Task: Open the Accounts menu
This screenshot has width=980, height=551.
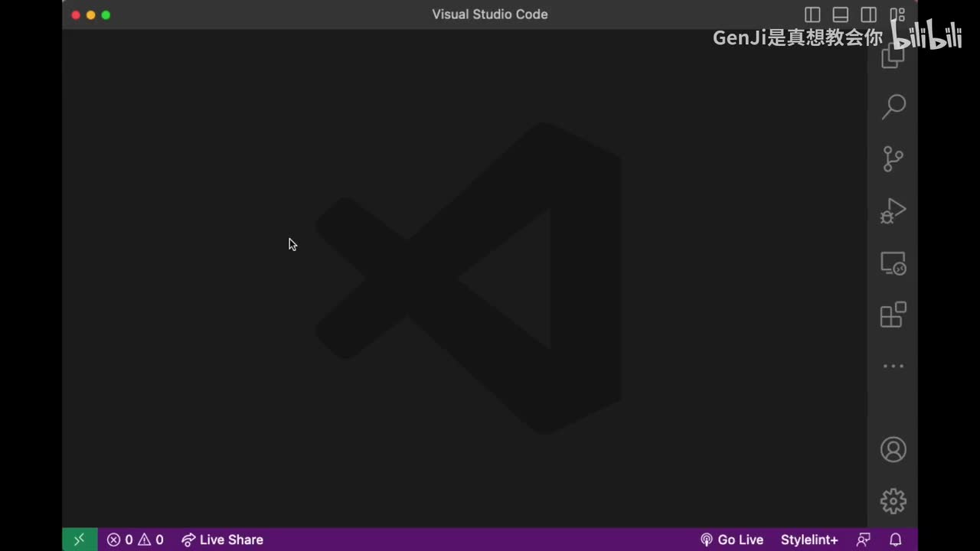Action: pos(893,449)
